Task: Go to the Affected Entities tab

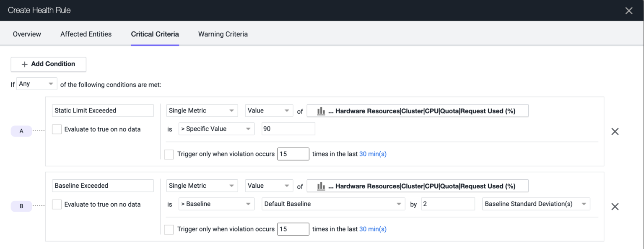Action: pos(86,34)
